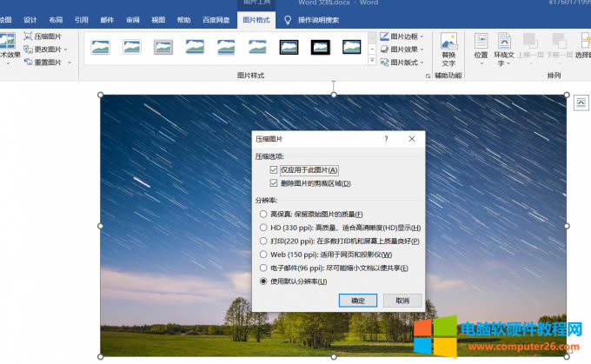591x364 pixels.
Task: Choose the first picture style thumbnail in the gallery
Action: tap(101, 47)
